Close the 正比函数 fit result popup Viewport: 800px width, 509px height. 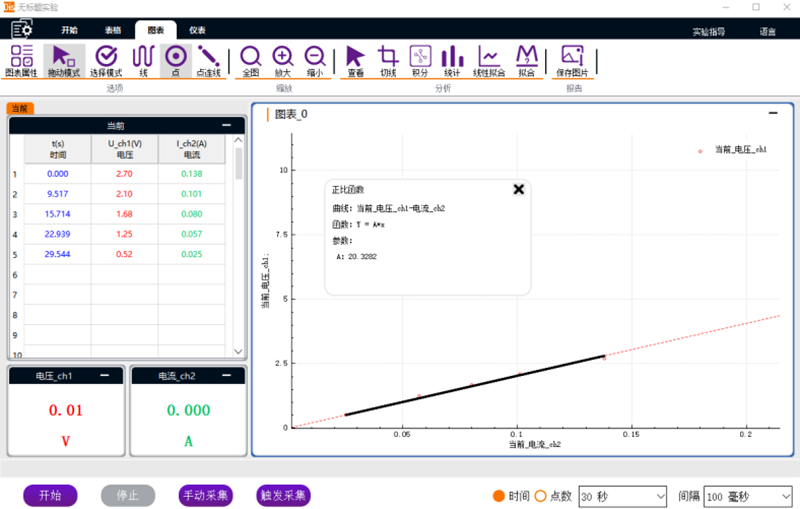[518, 189]
